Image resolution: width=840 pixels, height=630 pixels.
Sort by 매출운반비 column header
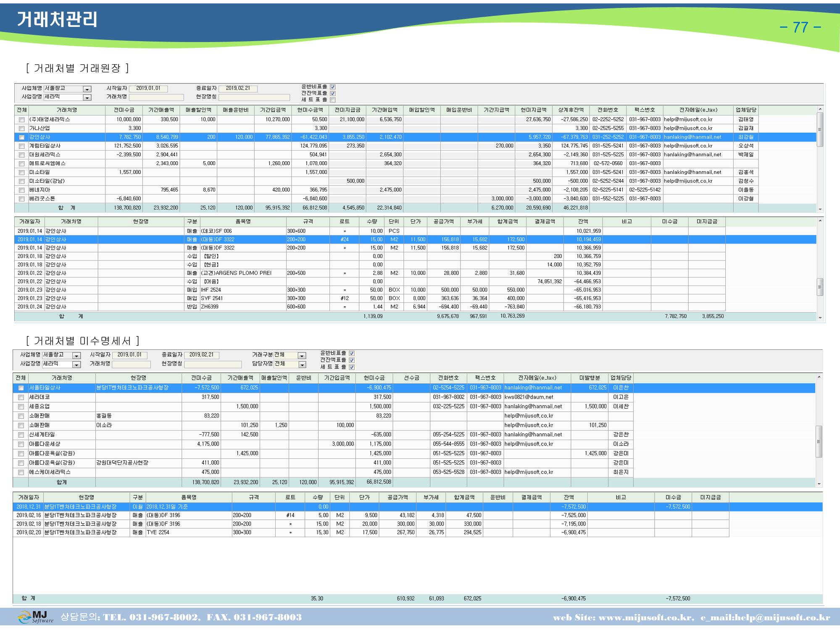click(x=235, y=110)
